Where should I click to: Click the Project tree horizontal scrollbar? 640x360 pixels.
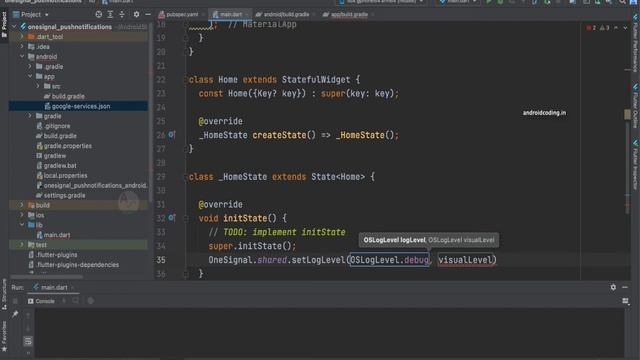pyautogui.click(x=47, y=276)
